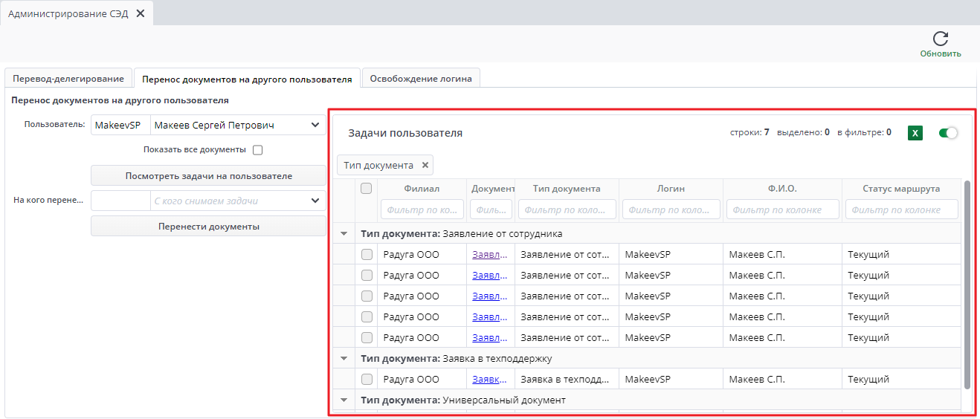This screenshot has width=980, height=419.
Task: Click the Обновить refresh icon
Action: point(941,39)
